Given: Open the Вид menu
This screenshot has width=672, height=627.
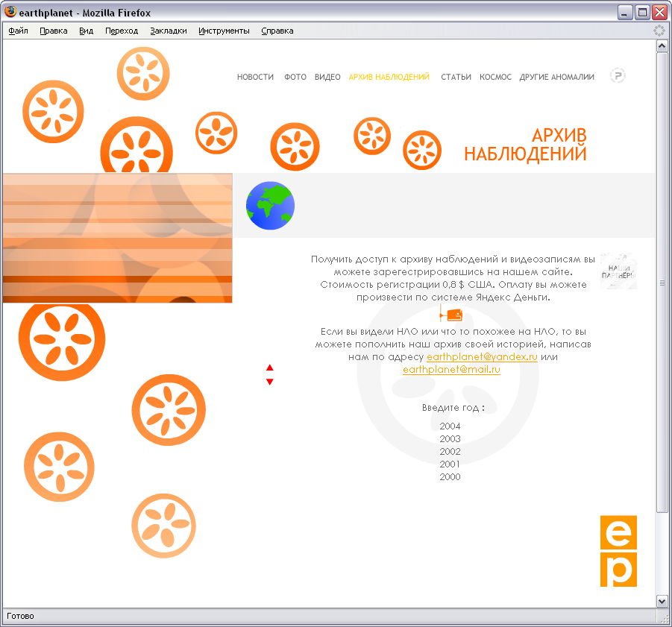Looking at the screenshot, I should tap(86, 31).
